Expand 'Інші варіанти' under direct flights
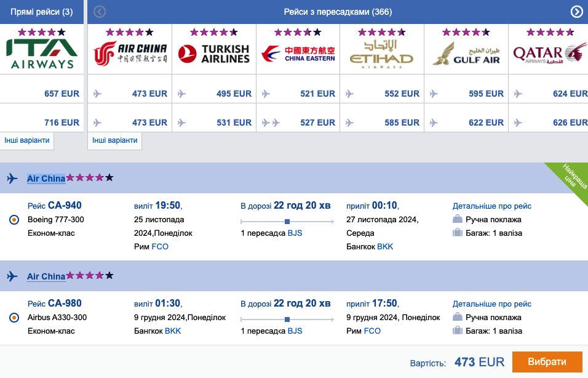Viewport: 588px width, 378px height. pyautogui.click(x=27, y=140)
